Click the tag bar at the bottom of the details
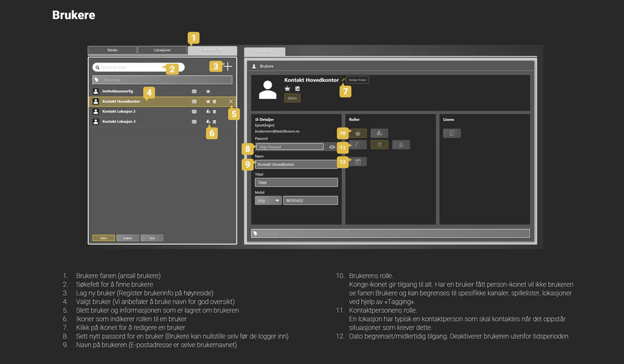Image resolution: width=624 pixels, height=364 pixels. (391, 233)
